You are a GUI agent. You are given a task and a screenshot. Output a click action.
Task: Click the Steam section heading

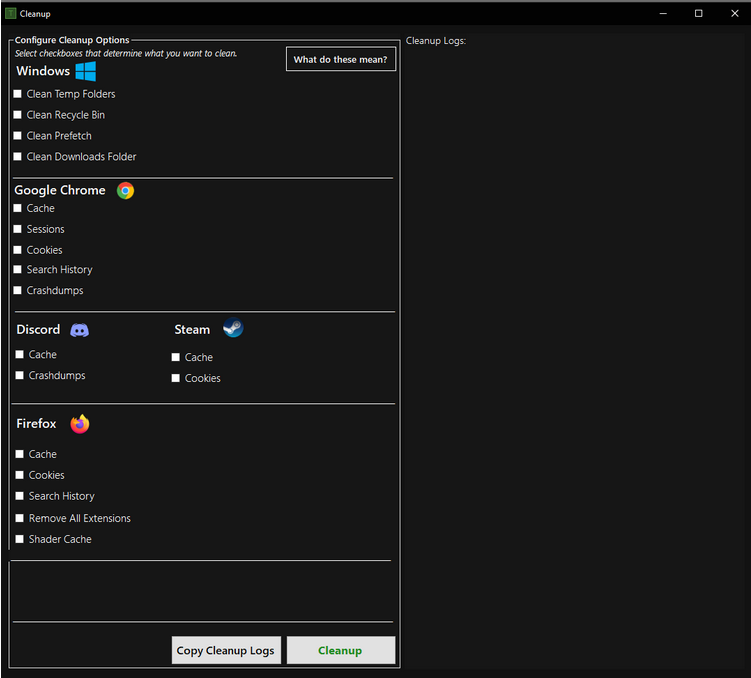coord(192,329)
